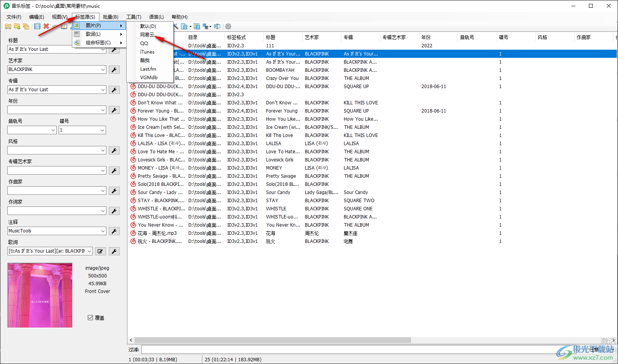This screenshot has width=618, height=364.
Task: Sort by the 作曲家 column header
Action: coord(594,37)
